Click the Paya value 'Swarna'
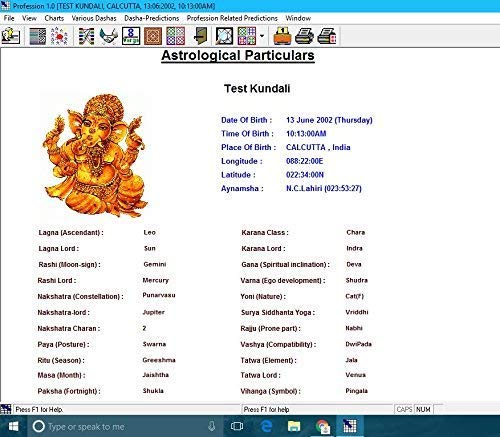The height and width of the screenshot is (437, 500). coord(154,344)
